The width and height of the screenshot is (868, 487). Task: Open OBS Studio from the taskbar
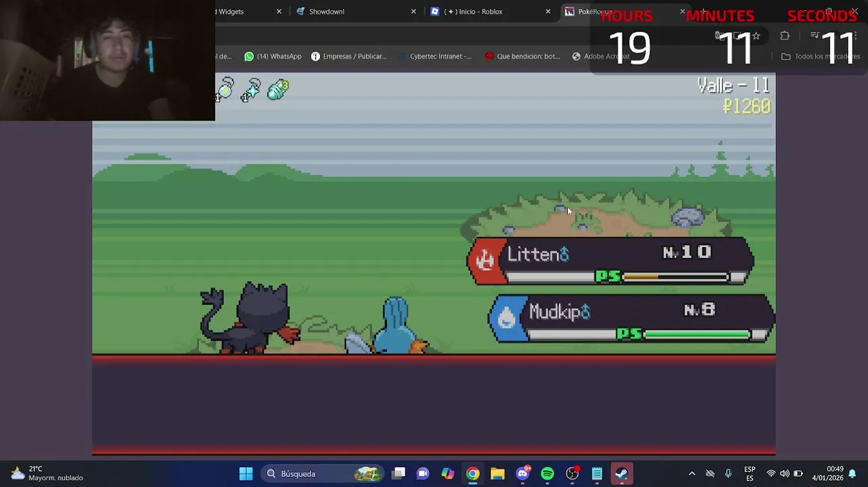coord(572,473)
